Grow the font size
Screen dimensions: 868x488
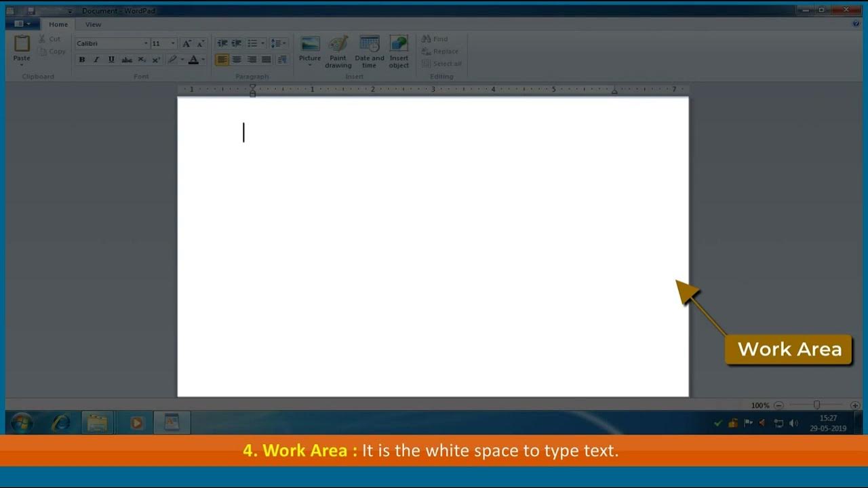[186, 43]
